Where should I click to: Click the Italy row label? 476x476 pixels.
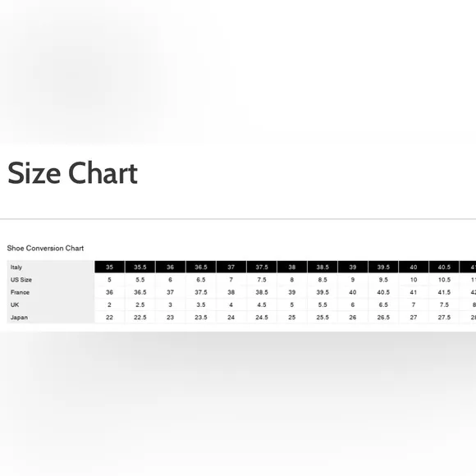point(16,268)
